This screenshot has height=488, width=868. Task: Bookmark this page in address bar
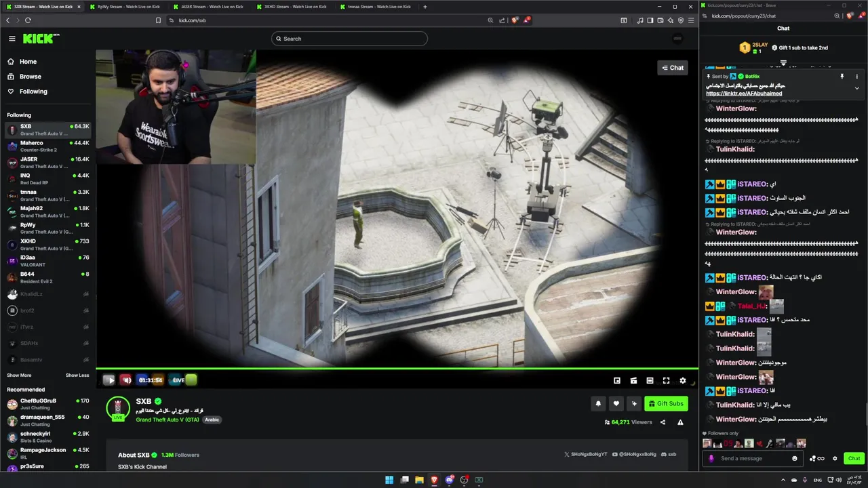[158, 20]
